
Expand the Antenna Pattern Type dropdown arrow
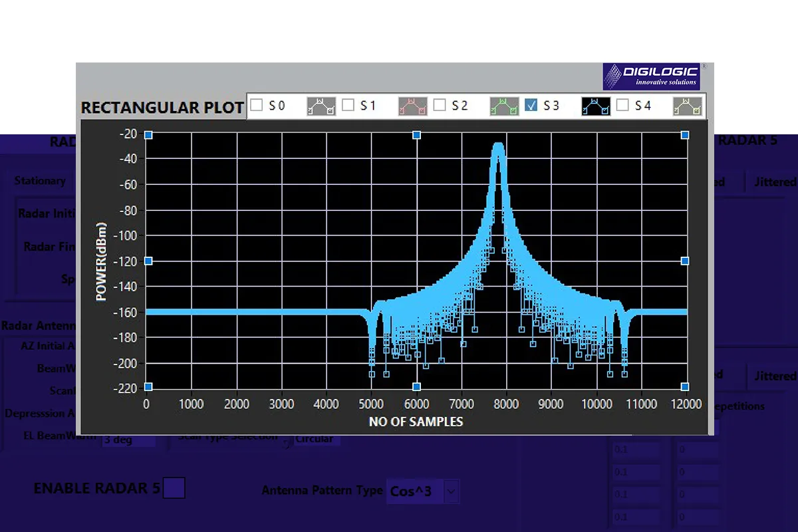[451, 491]
